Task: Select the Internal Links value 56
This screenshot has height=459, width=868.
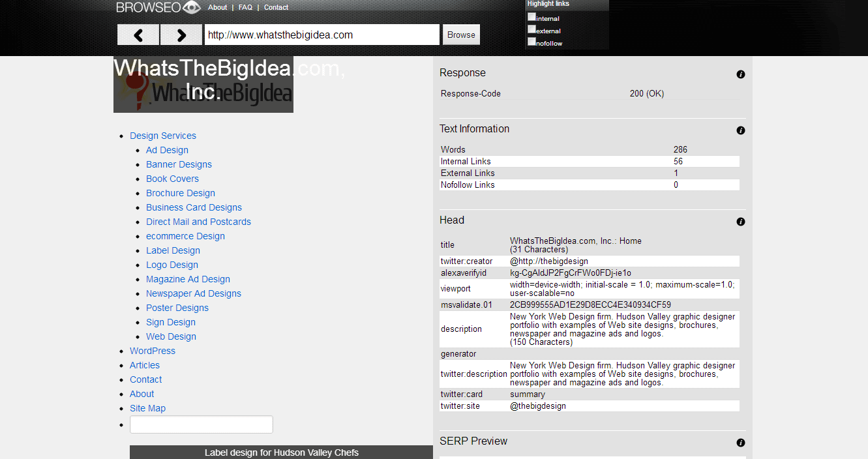Action: click(x=678, y=161)
